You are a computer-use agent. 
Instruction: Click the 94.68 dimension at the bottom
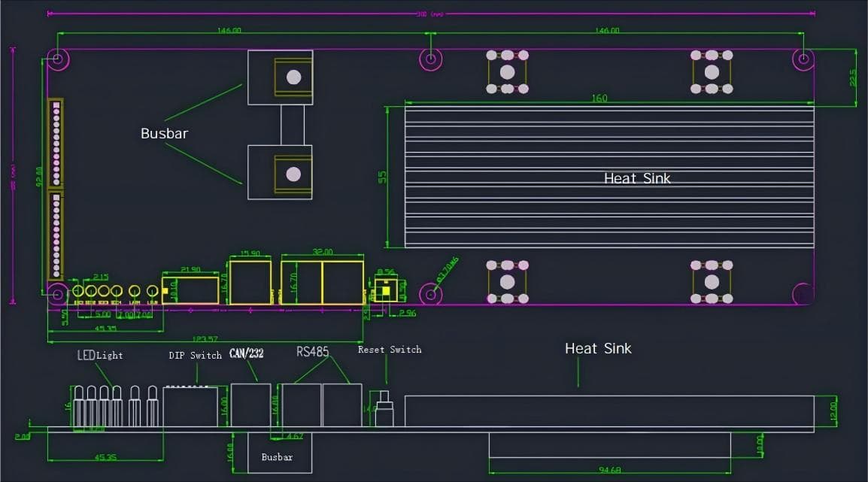(x=609, y=471)
